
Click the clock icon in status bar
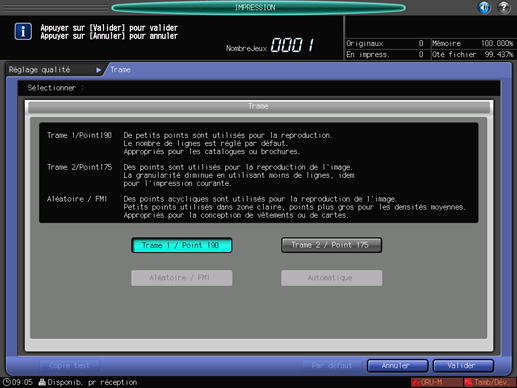(x=6, y=382)
